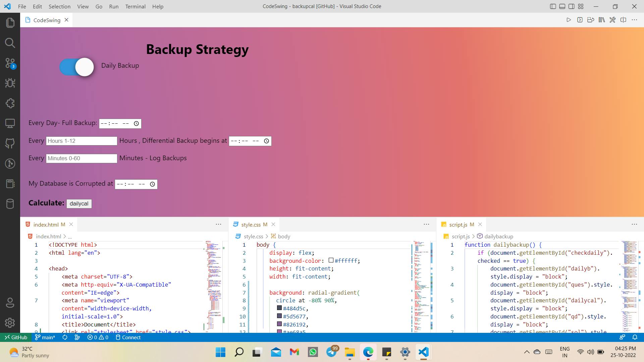Viewport: 644px width, 362px height.
Task: Close the style.css tab
Action: [x=273, y=225]
